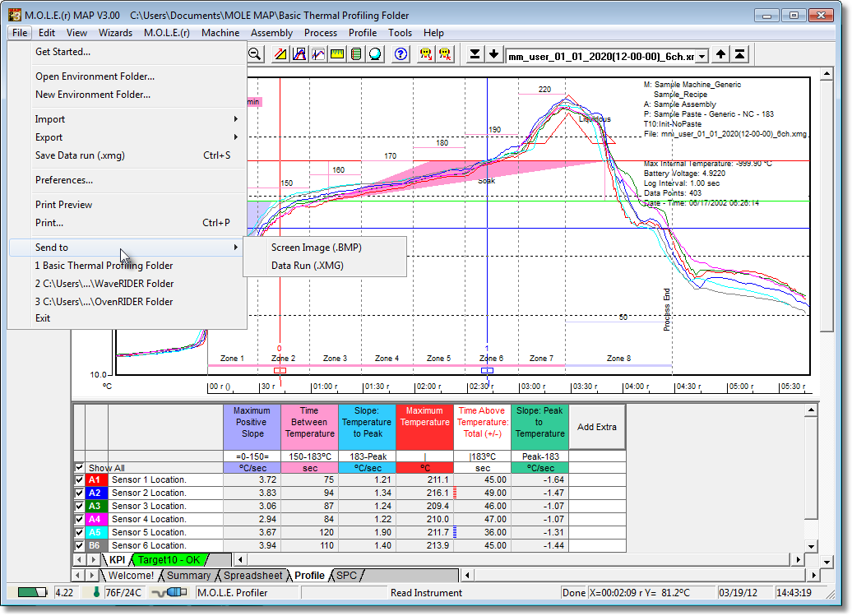The width and height of the screenshot is (852, 616).
Task: Open recent WaveRIDER Folder entry
Action: (x=127, y=284)
